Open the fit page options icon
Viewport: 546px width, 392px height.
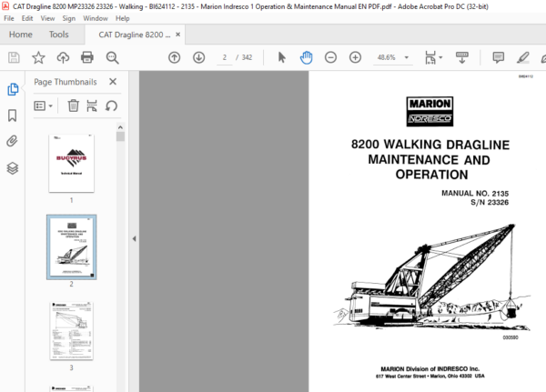coord(430,57)
